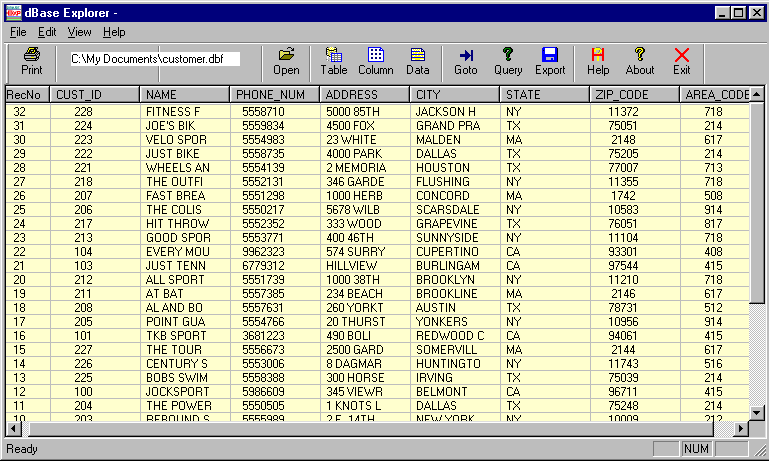Image resolution: width=769 pixels, height=461 pixels.
Task: Select the JOCKSPORT name cell
Action: click(185, 392)
